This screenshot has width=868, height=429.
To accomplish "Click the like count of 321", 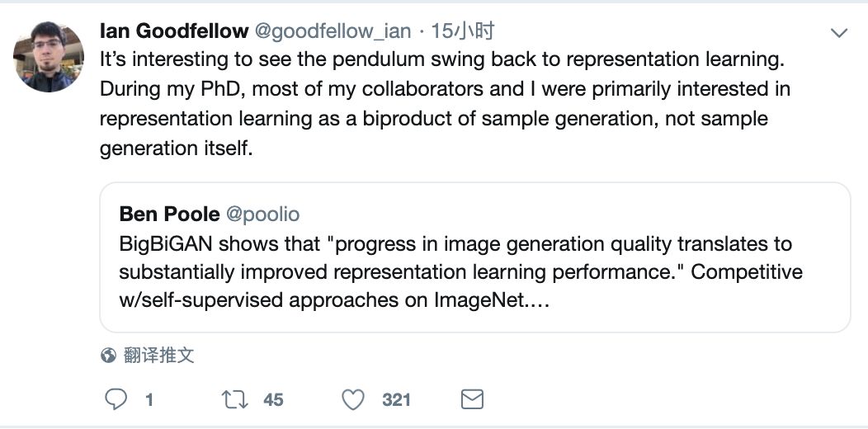I will coord(396,400).
